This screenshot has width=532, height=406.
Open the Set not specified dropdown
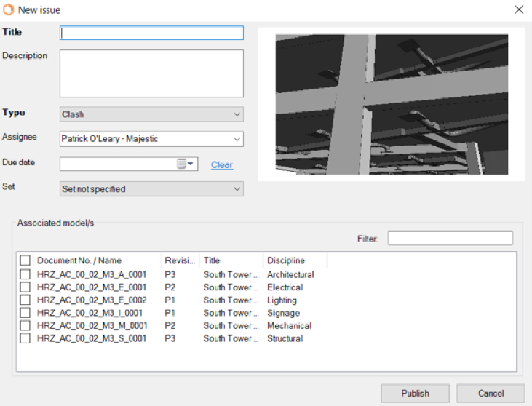pyautogui.click(x=151, y=189)
